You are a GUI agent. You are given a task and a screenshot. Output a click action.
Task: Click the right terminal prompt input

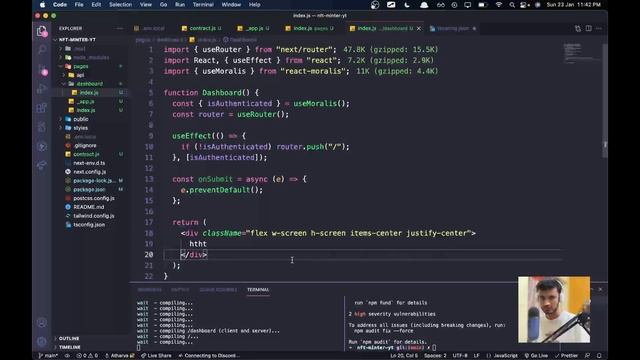point(434,348)
